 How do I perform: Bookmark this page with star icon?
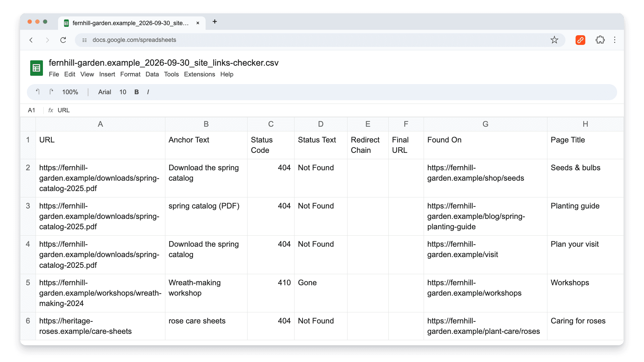point(554,40)
